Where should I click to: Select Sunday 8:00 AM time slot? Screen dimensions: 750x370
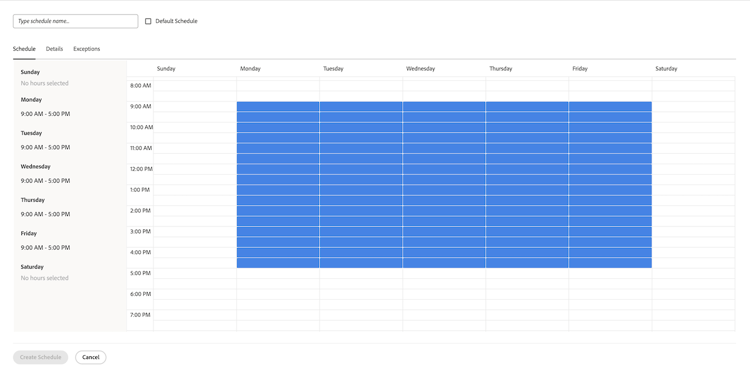point(195,86)
